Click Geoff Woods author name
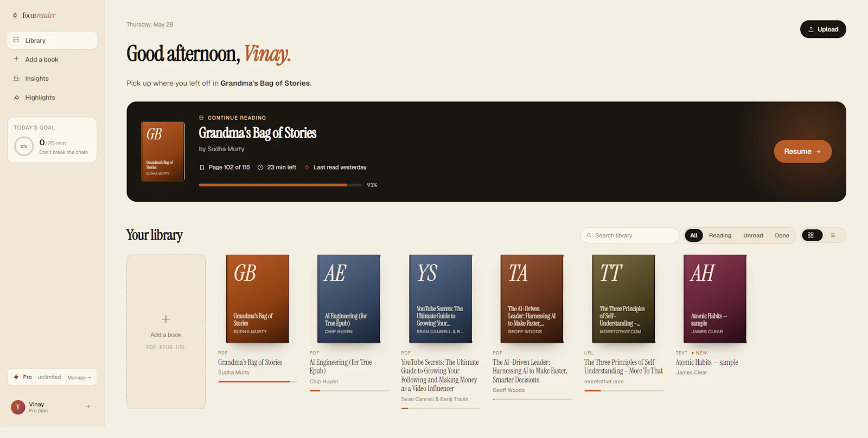The image size is (868, 438). pos(508,390)
